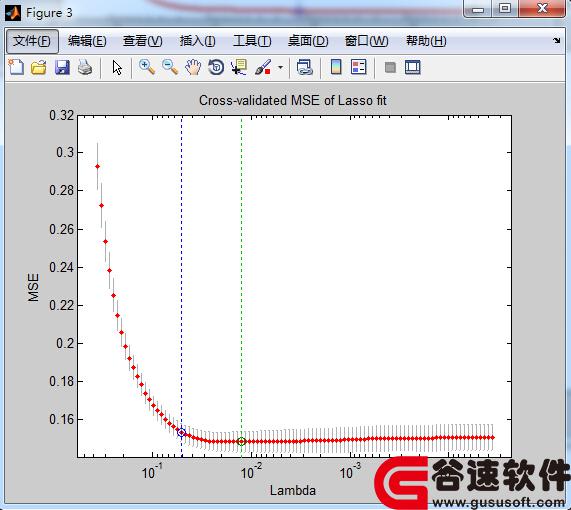Print the figure using printer icon
The width and height of the screenshot is (571, 510).
point(85,68)
